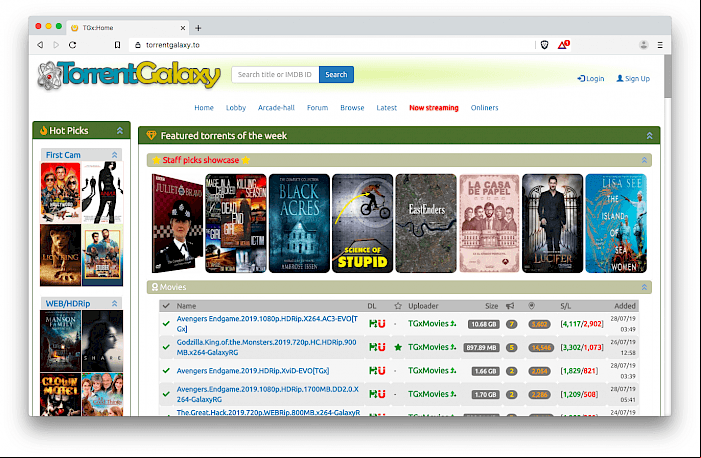Click the page vertical scrollbar

(667, 76)
